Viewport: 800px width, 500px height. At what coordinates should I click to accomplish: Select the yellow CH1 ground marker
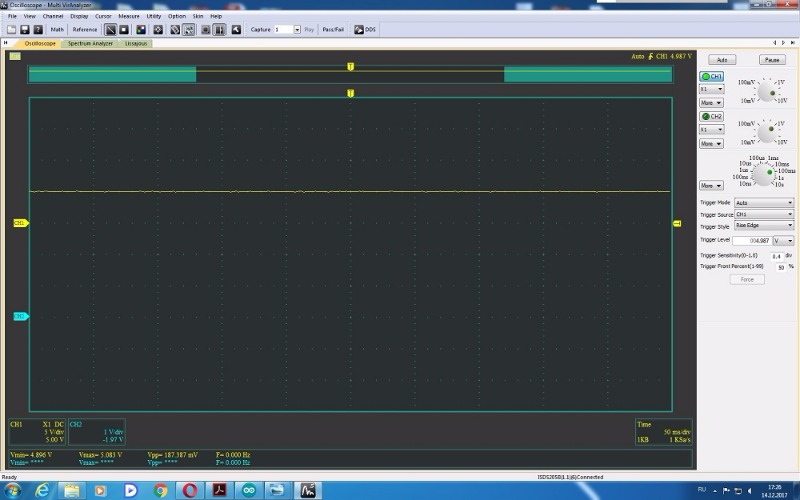point(20,223)
